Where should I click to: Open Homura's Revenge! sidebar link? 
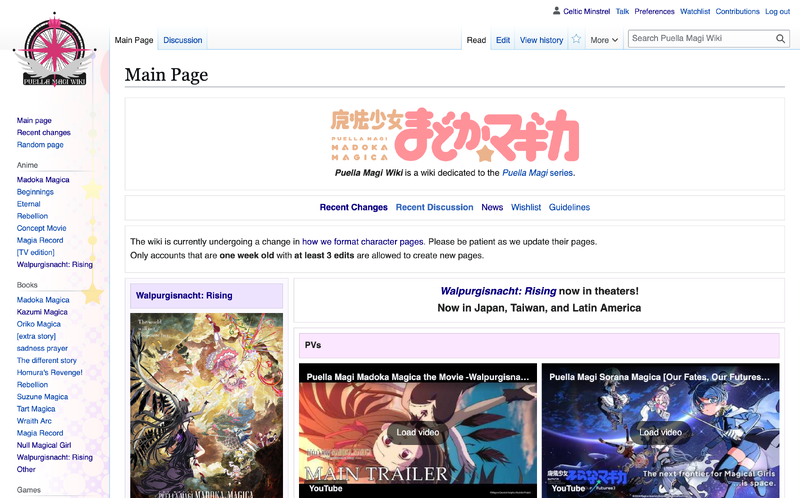[49, 372]
